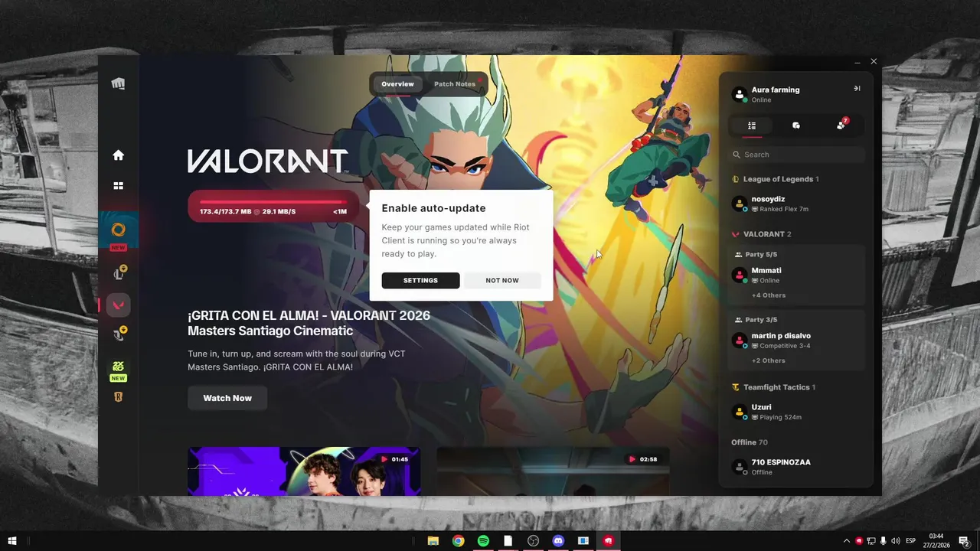Screen dimensions: 980x551
Task: Show hidden system tray icons
Action: (x=847, y=541)
